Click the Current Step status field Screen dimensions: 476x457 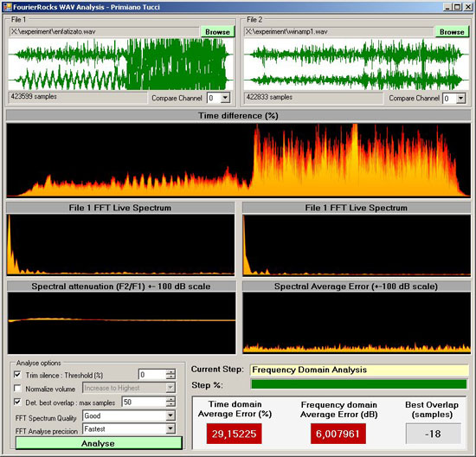click(359, 370)
